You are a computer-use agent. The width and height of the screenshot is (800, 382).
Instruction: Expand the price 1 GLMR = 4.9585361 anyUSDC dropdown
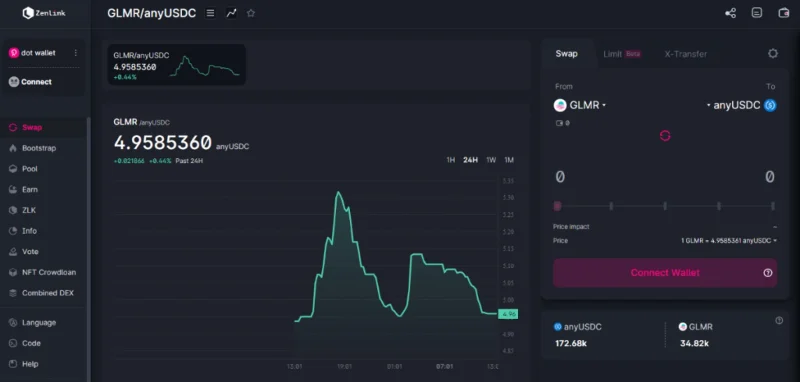point(729,241)
